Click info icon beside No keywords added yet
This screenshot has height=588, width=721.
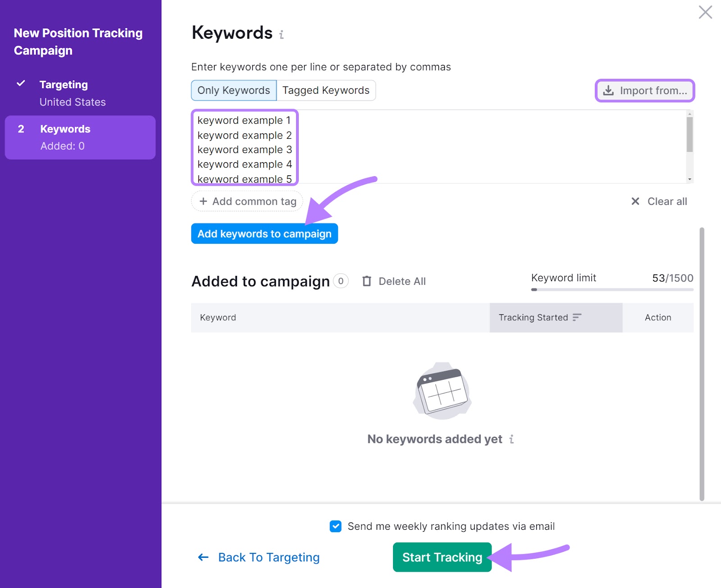(x=511, y=439)
